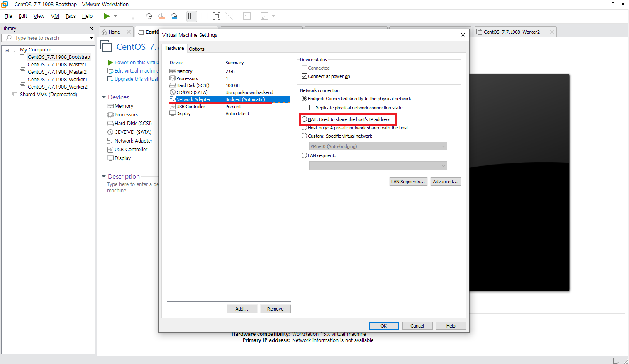The width and height of the screenshot is (629, 364).
Task: Click Send Ctrl+Alt+Del toolbar icon
Action: [x=131, y=16]
